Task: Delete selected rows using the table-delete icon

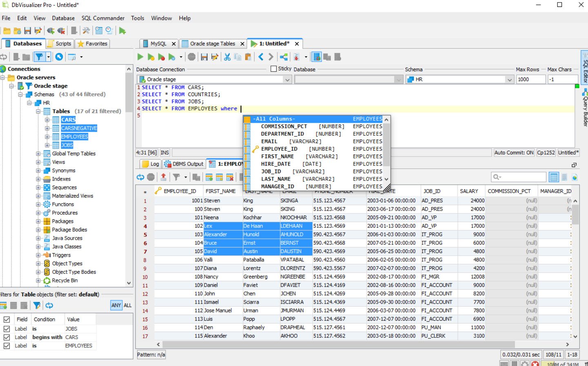Action: coord(230,176)
